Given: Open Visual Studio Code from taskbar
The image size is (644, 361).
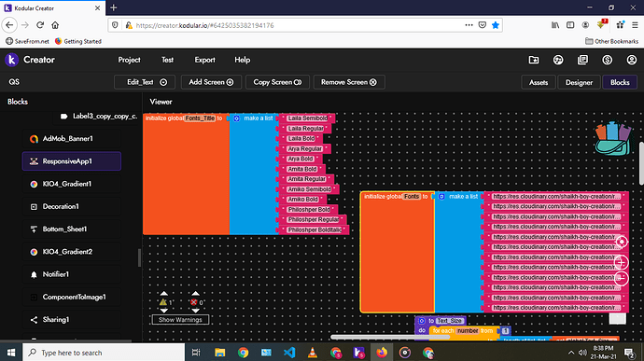Looking at the screenshot, I should click(x=289, y=353).
